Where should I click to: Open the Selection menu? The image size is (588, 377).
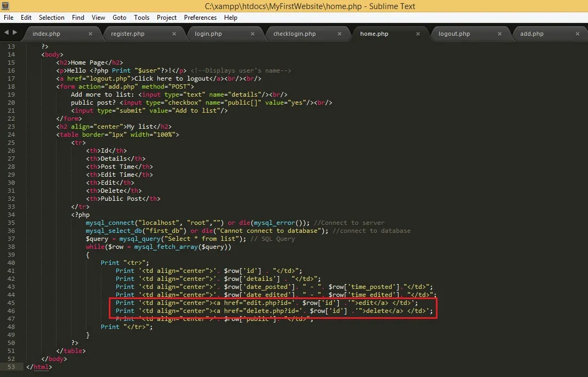click(52, 18)
